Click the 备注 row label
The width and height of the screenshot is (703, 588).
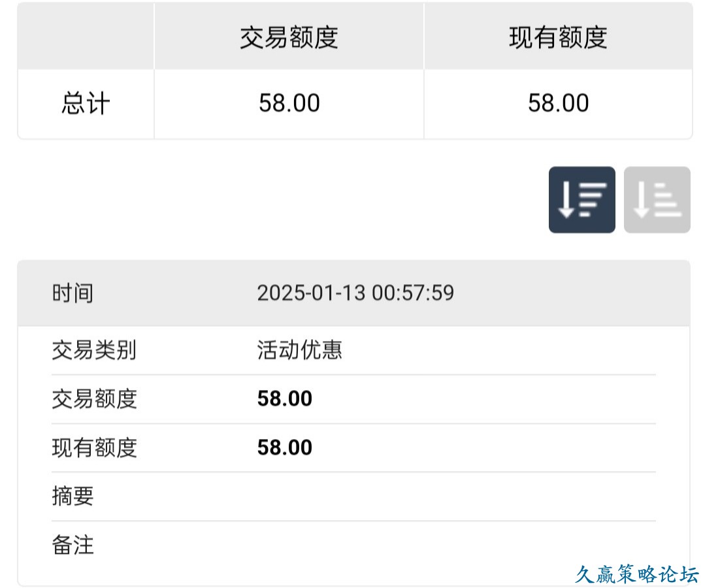pos(73,545)
